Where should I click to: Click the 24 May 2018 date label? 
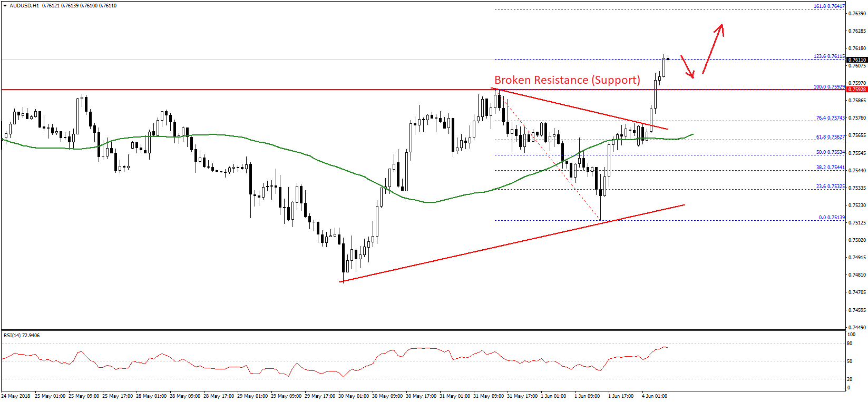coord(16,396)
